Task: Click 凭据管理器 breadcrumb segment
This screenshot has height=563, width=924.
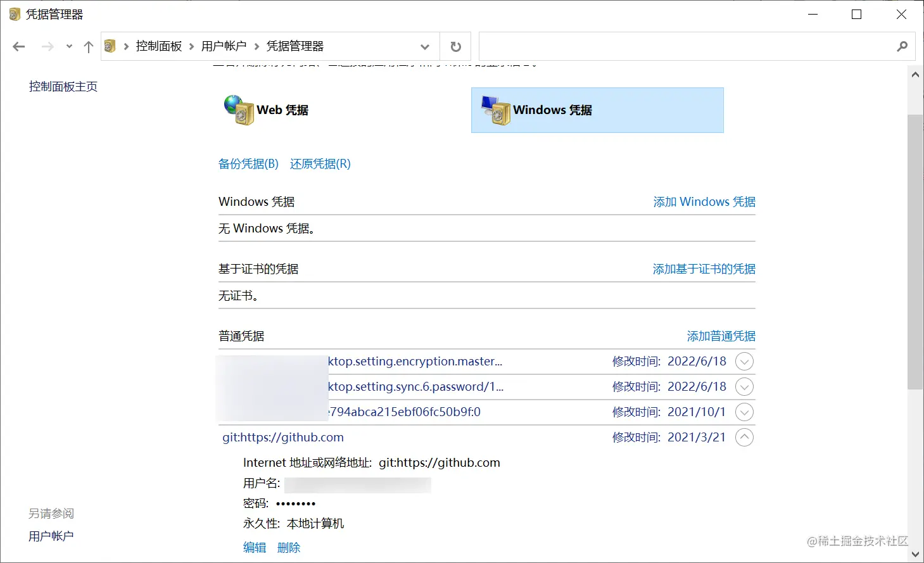Action: tap(295, 46)
